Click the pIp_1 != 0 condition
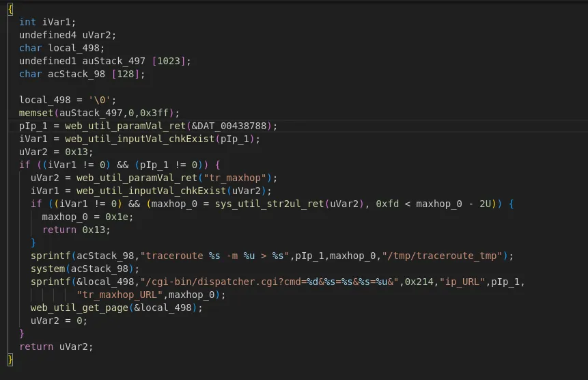Image resolution: width=588 pixels, height=380 pixels. coord(169,165)
